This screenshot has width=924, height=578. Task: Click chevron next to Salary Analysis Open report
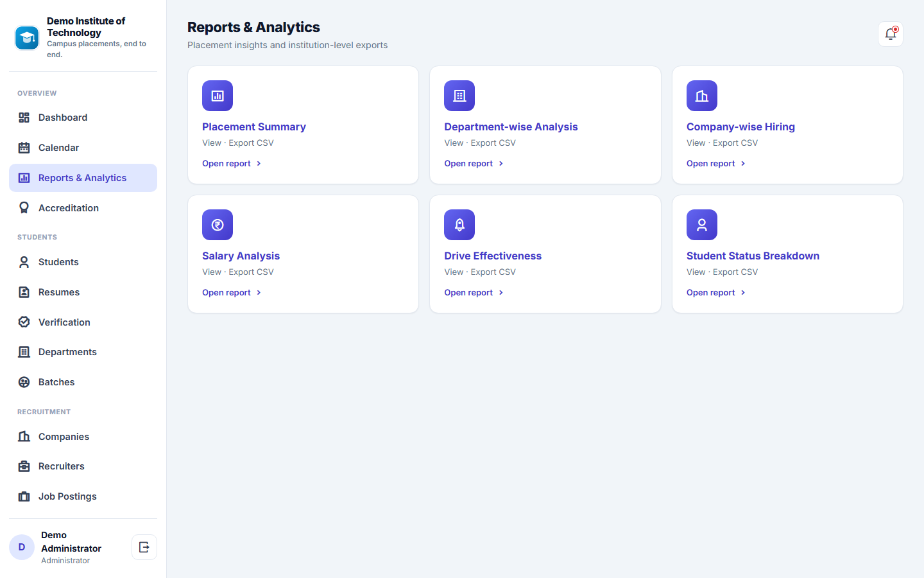point(259,293)
